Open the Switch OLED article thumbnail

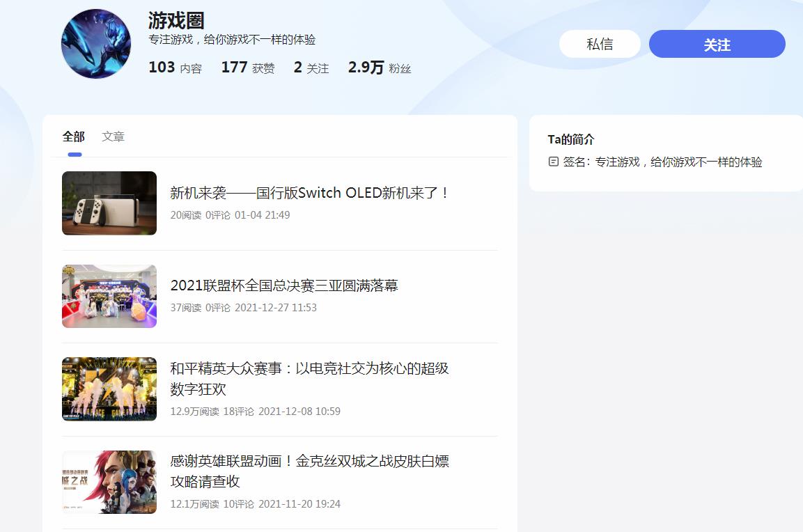click(x=109, y=203)
